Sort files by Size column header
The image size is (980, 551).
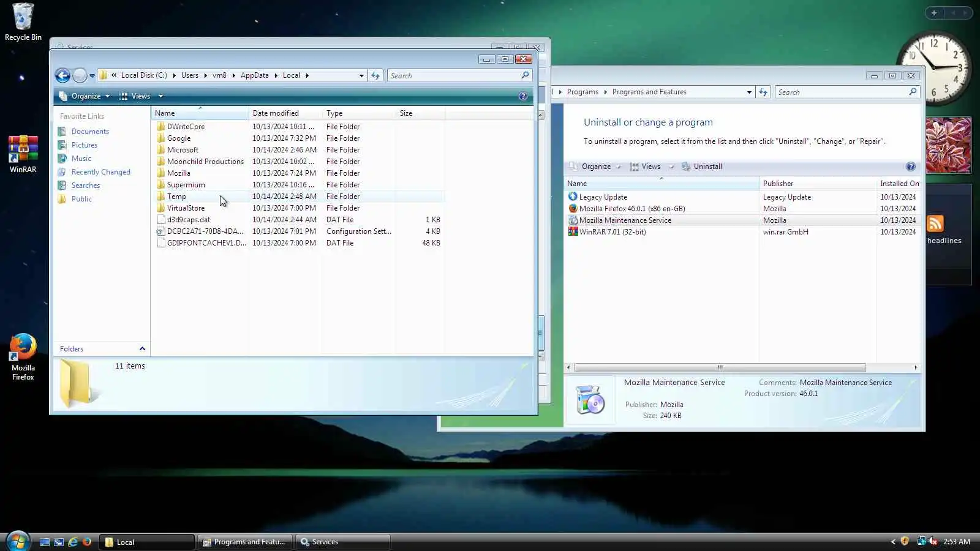click(421, 113)
